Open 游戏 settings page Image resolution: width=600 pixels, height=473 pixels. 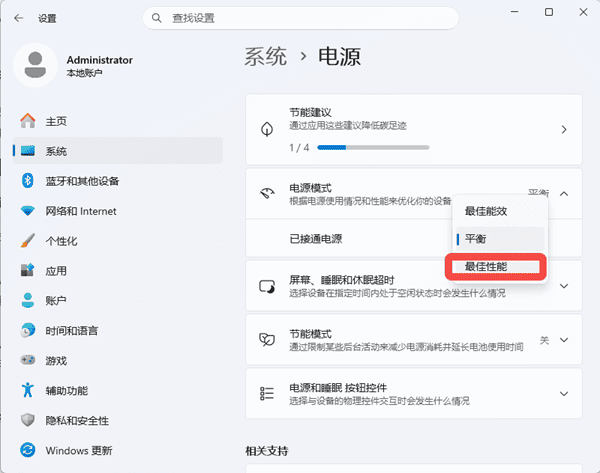(x=118, y=360)
